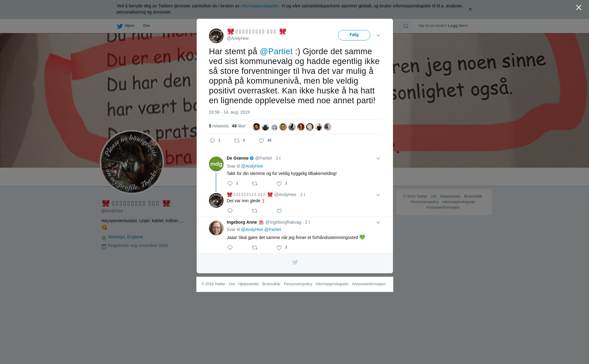Screen dimensions: 589x364
Task: Retweet the De Grønne reply
Action: (255, 184)
